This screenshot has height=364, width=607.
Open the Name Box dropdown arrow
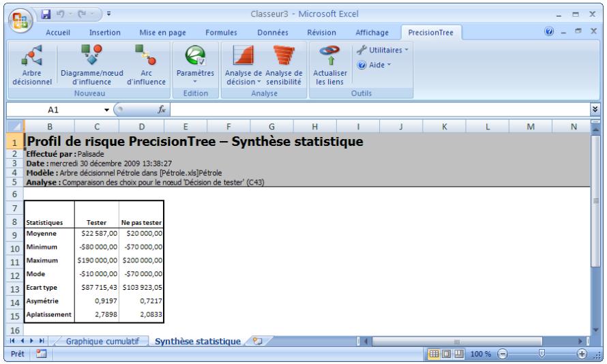pos(106,110)
